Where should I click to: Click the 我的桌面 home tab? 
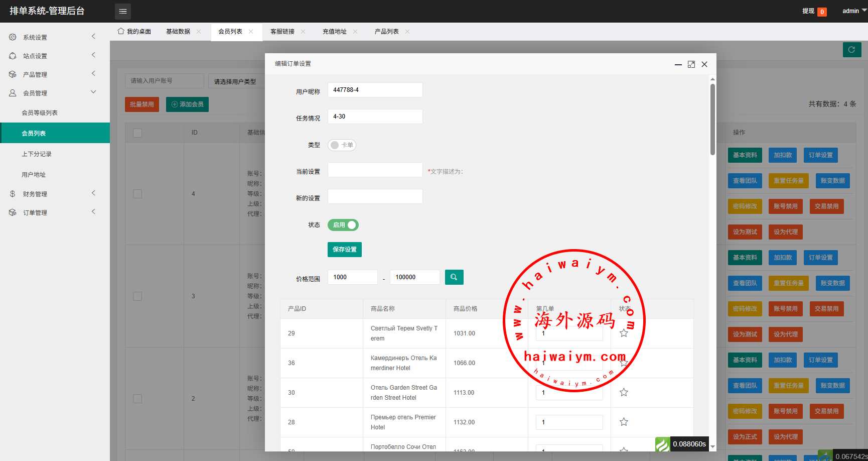point(134,32)
